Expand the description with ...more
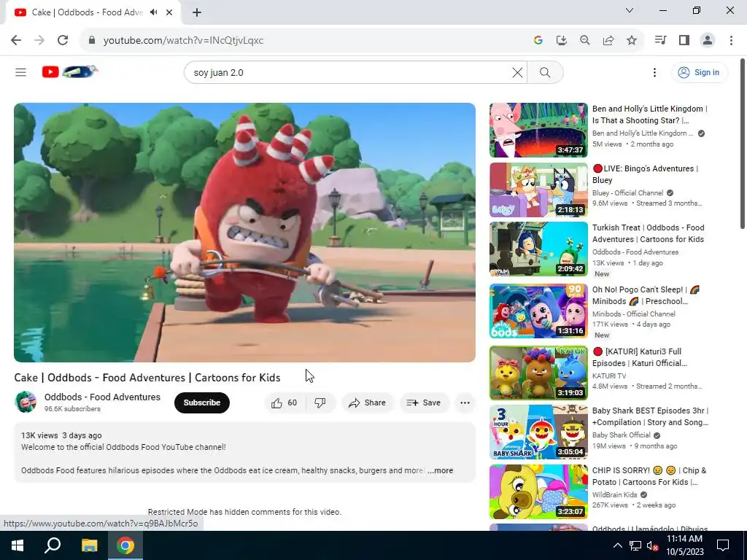The height and width of the screenshot is (560, 747). click(440, 470)
